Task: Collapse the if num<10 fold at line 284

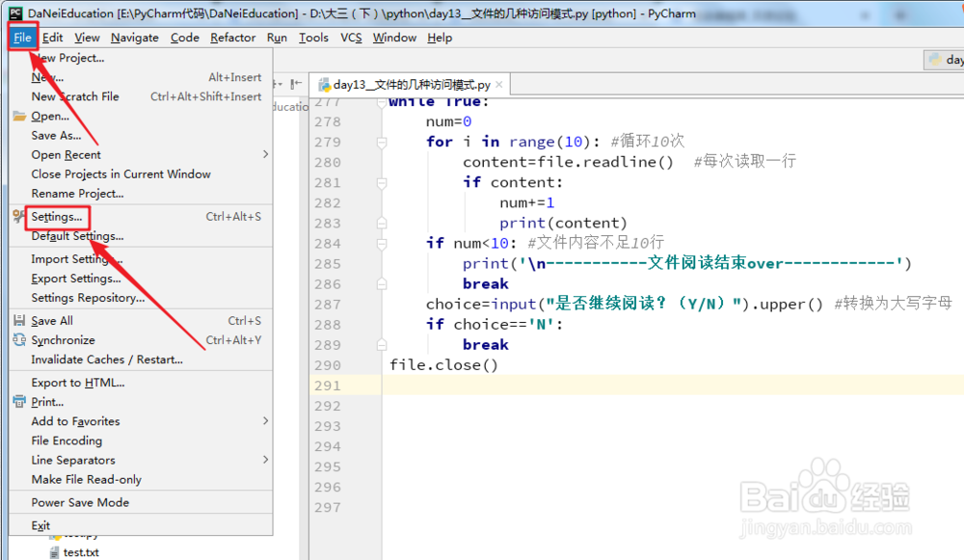Action: click(382, 244)
